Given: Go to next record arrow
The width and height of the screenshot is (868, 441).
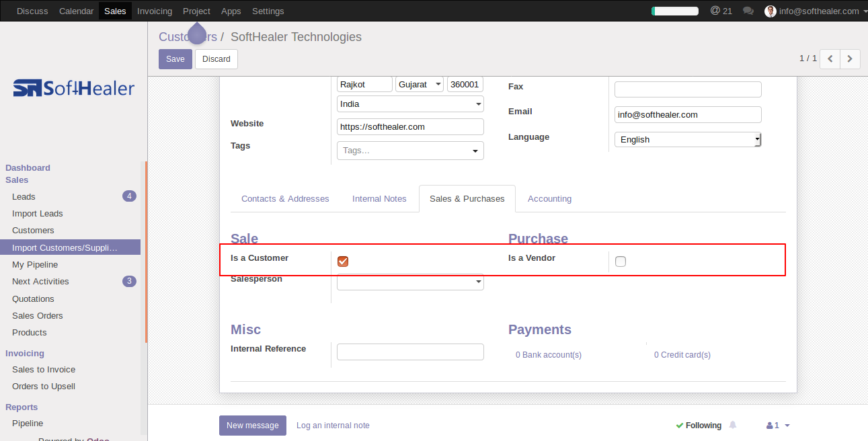Looking at the screenshot, I should (850, 59).
